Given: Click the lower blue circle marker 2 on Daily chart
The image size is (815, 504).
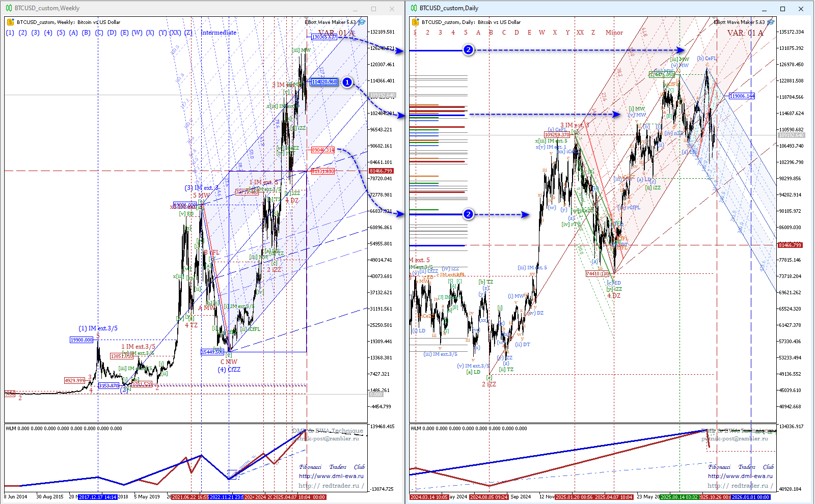Looking at the screenshot, I should (x=468, y=214).
